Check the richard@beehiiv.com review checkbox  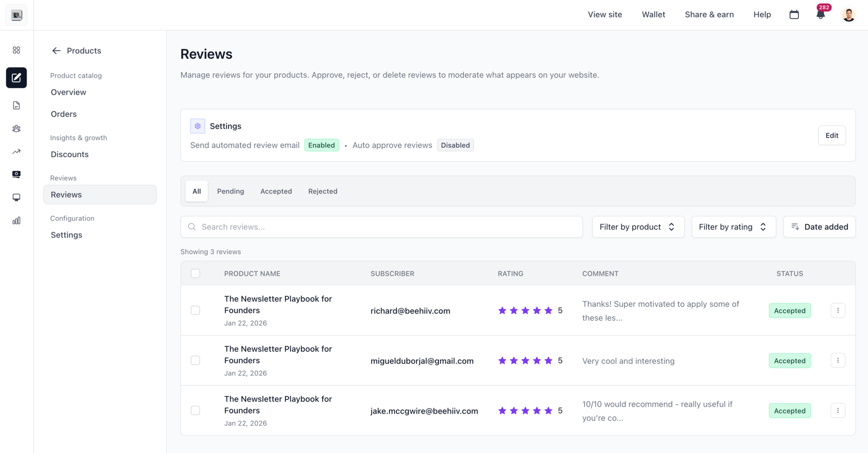195,310
